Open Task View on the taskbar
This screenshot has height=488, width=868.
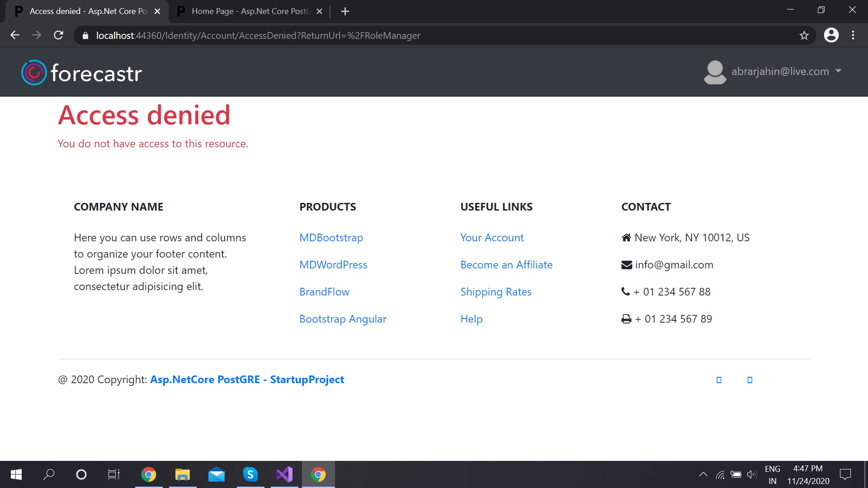pyautogui.click(x=114, y=474)
